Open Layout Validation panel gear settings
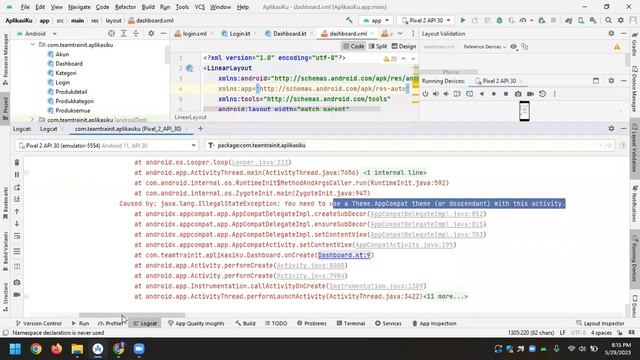This screenshot has width=640, height=360. click(611, 33)
